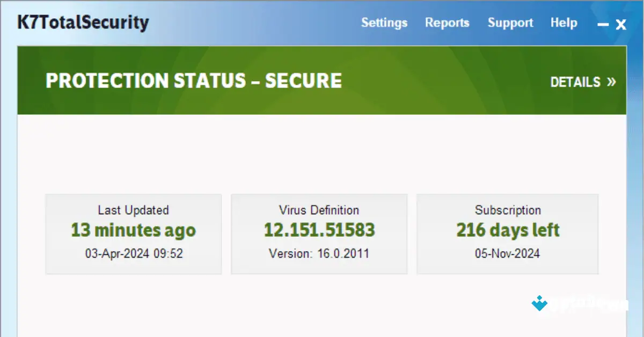Open the protection DETAILS view
The width and height of the screenshot is (644, 337).
click(x=576, y=82)
